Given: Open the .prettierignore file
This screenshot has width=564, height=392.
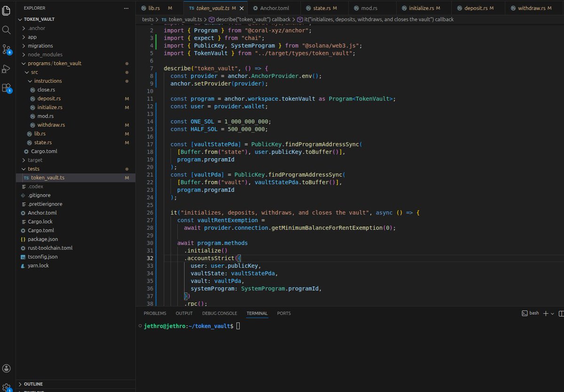Looking at the screenshot, I should [x=76, y=204].
